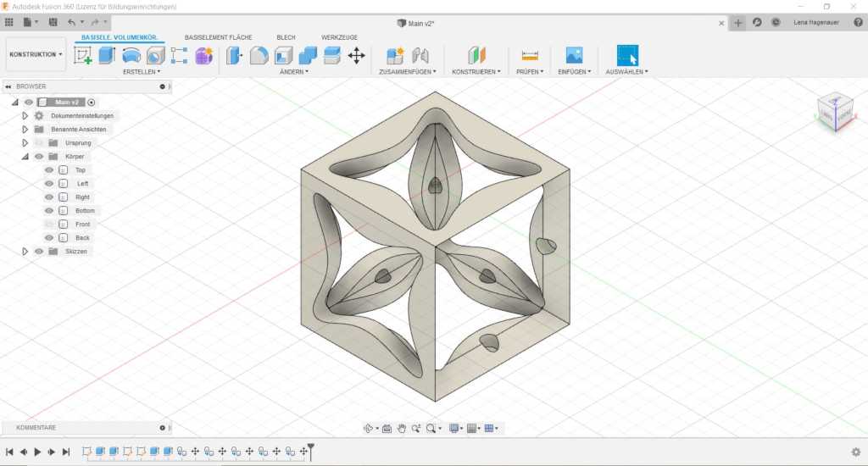Click the ViewCube orientation widget

coord(836,113)
